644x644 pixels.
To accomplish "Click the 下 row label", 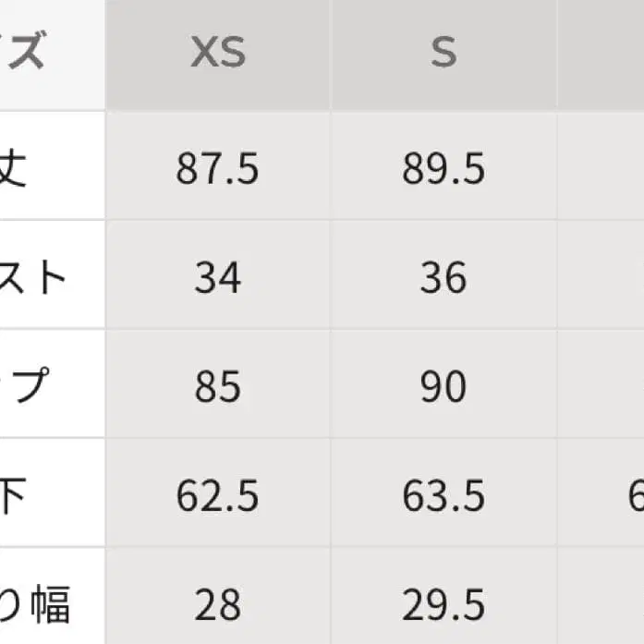I will point(13,496).
